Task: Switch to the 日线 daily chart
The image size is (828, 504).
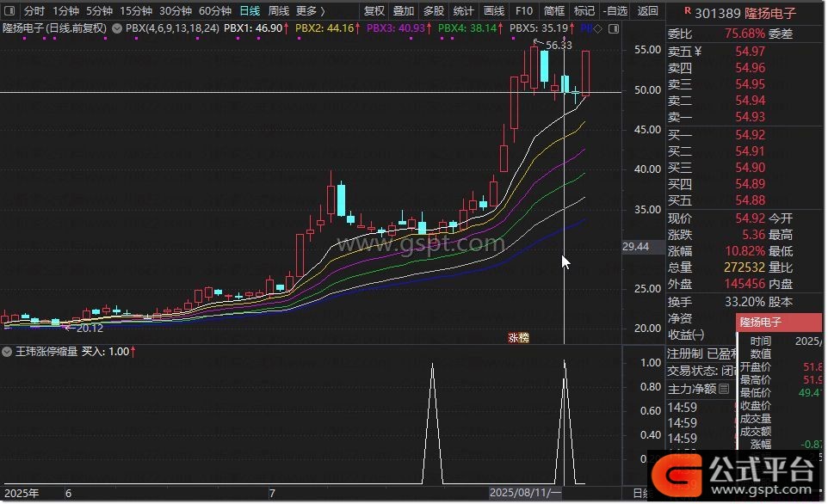Action: pos(250,10)
